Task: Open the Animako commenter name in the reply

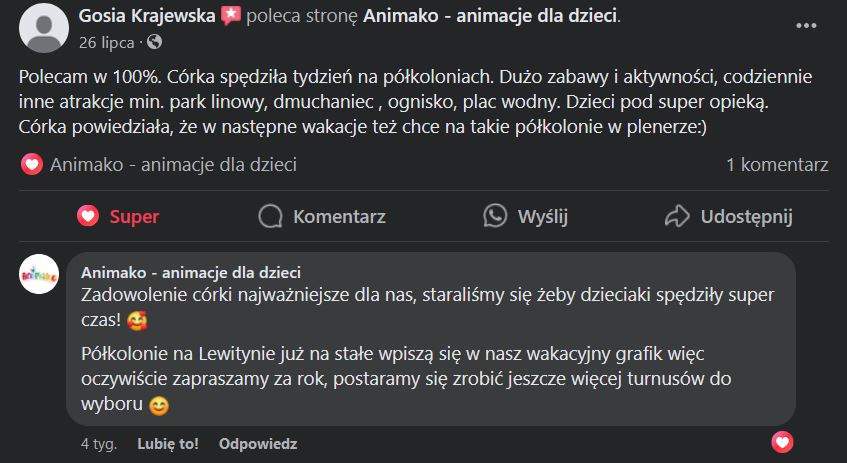Action: 191,272
